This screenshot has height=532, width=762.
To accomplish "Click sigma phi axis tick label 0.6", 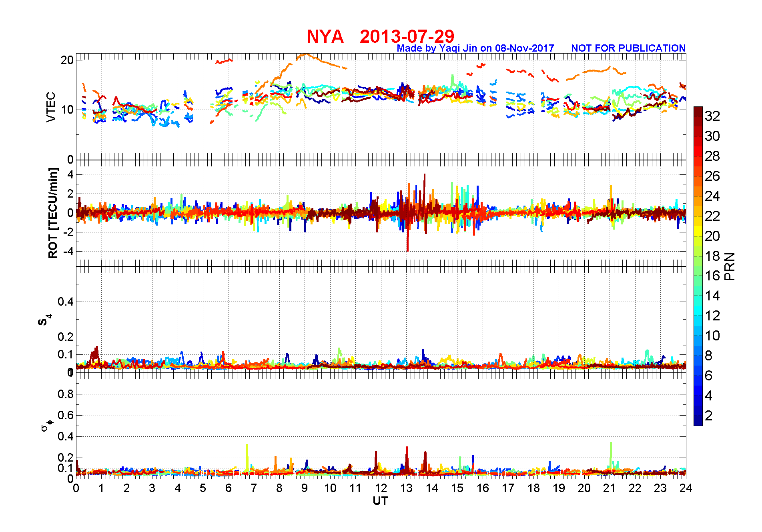I will [x=66, y=415].
